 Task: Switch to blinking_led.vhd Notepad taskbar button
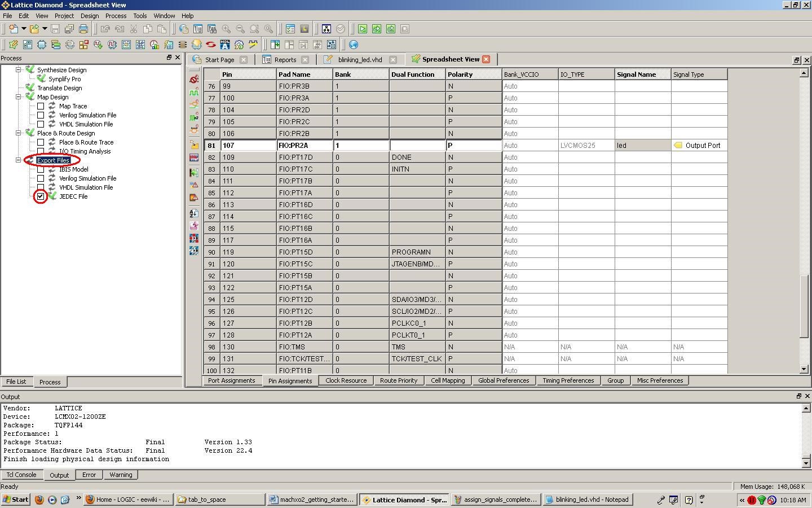tap(587, 500)
